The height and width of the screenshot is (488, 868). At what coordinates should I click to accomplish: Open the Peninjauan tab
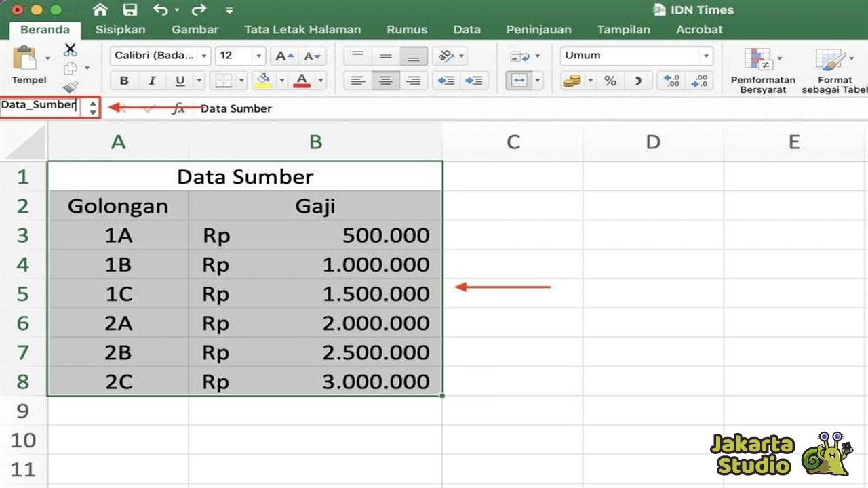click(538, 29)
